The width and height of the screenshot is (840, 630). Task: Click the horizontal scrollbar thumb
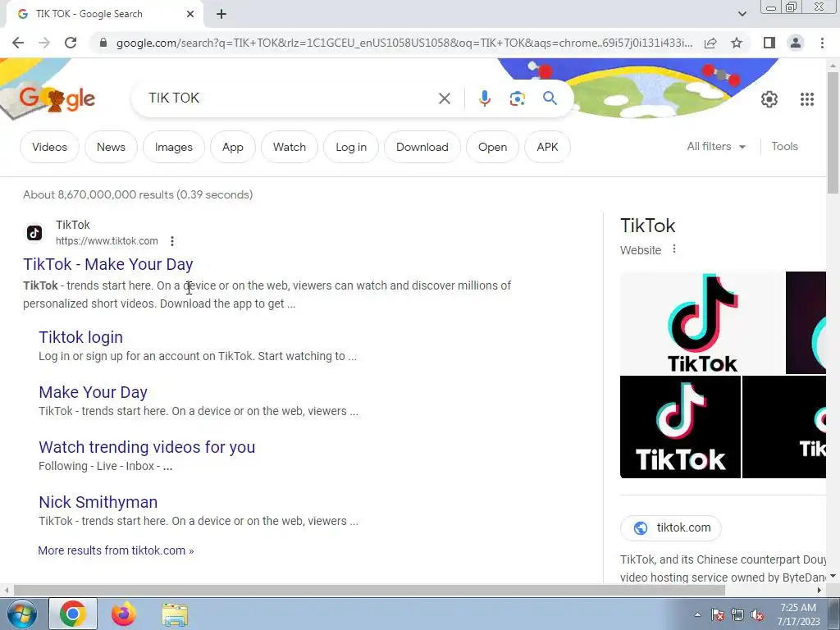coord(369,591)
